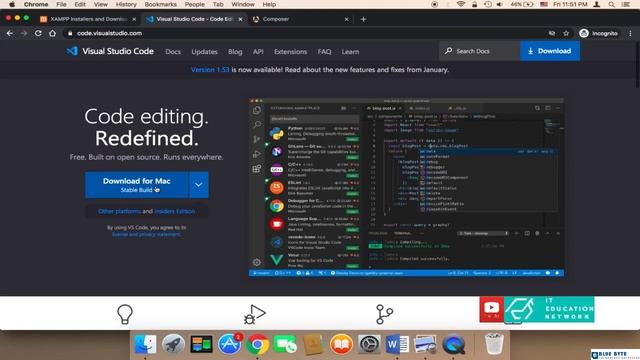
Task: Open the Blog nav link
Action: click(x=235, y=52)
